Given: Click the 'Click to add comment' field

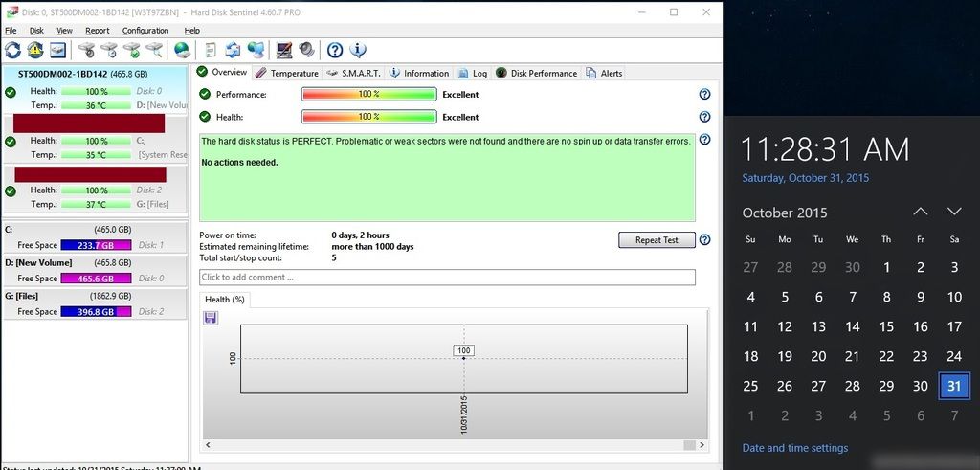Looking at the screenshot, I should click(447, 278).
